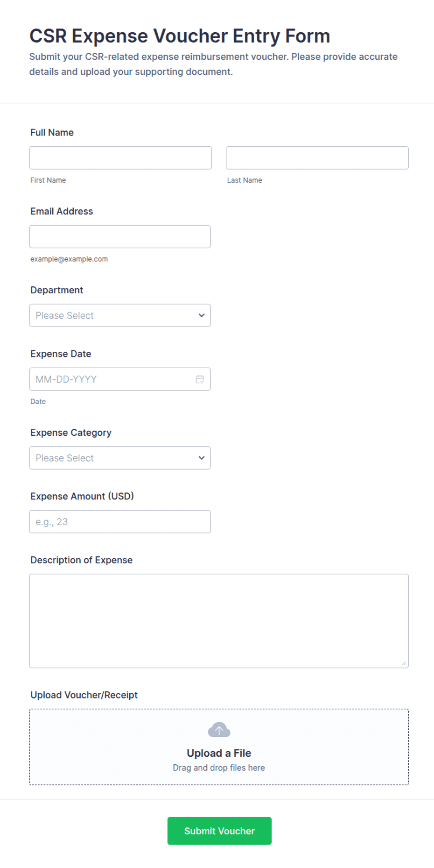This screenshot has height=868, width=434.
Task: Click the Expense Amount (USD) field
Action: click(x=120, y=521)
